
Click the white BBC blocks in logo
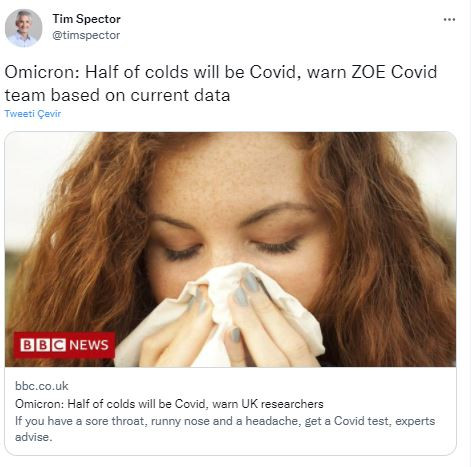point(43,345)
